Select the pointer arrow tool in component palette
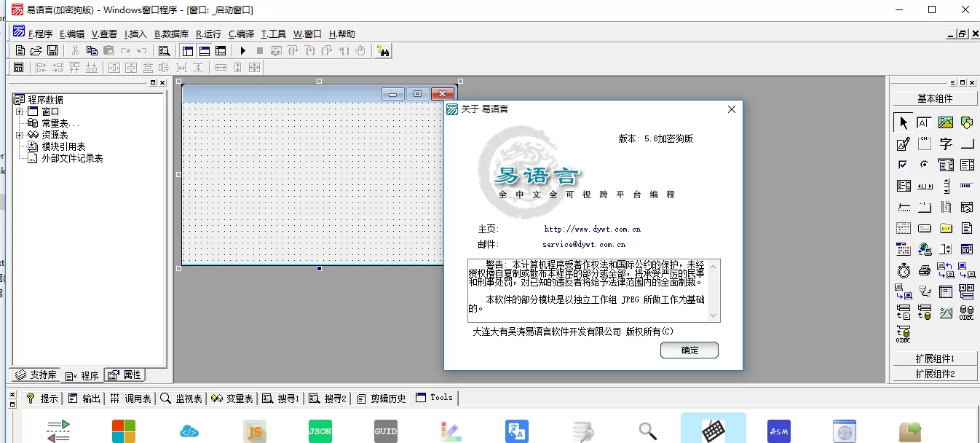Viewport: 980px width, 443px height. (903, 122)
